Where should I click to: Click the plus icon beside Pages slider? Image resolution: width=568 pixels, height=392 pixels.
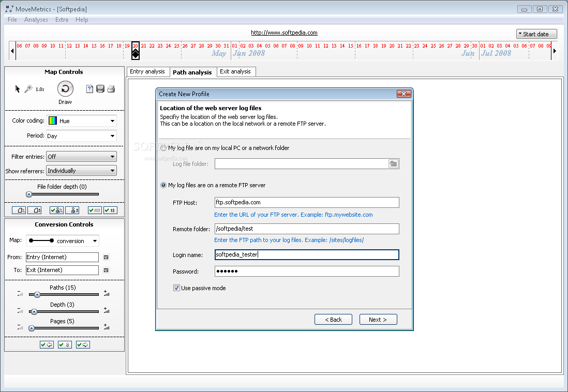[x=107, y=327]
